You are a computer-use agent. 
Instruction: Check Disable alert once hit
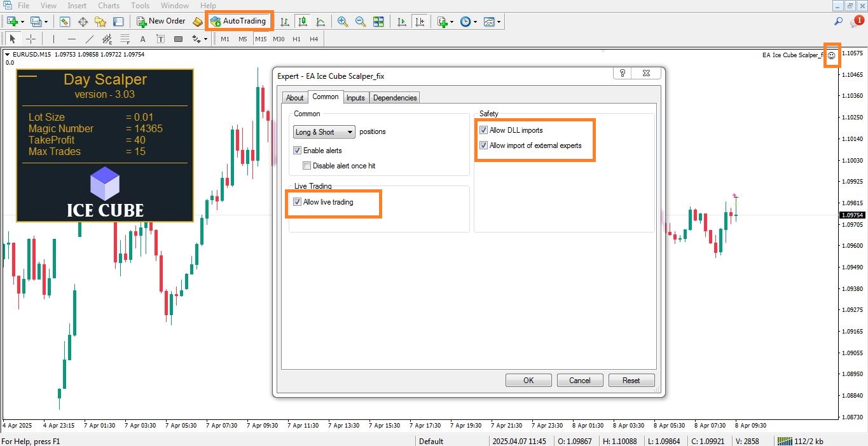point(307,166)
